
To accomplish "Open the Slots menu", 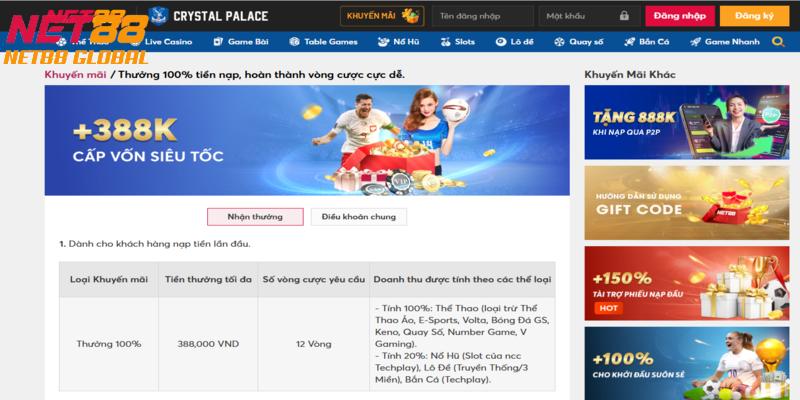I will 457,42.
